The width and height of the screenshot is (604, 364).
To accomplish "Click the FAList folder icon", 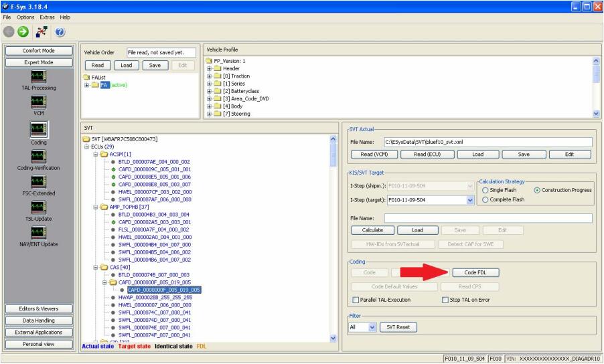I will click(86, 78).
